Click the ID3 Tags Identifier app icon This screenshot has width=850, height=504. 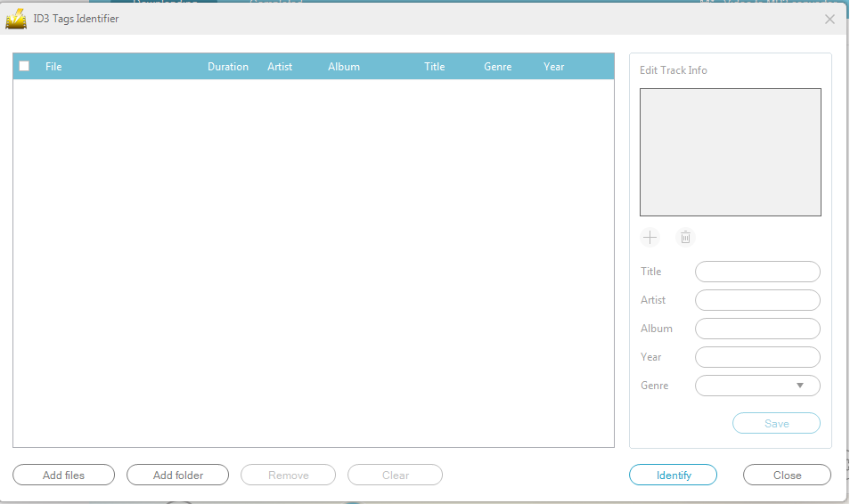pyautogui.click(x=16, y=19)
